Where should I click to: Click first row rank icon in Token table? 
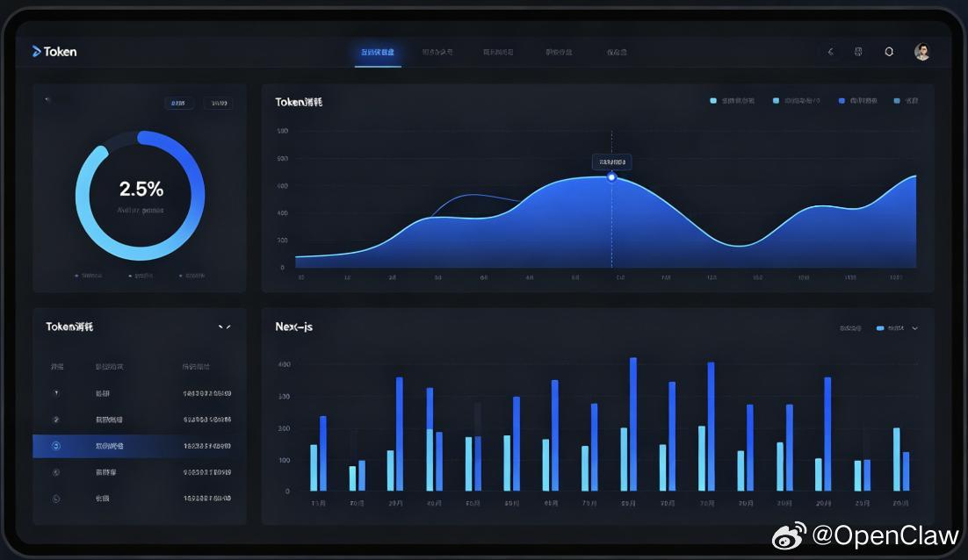(56, 393)
